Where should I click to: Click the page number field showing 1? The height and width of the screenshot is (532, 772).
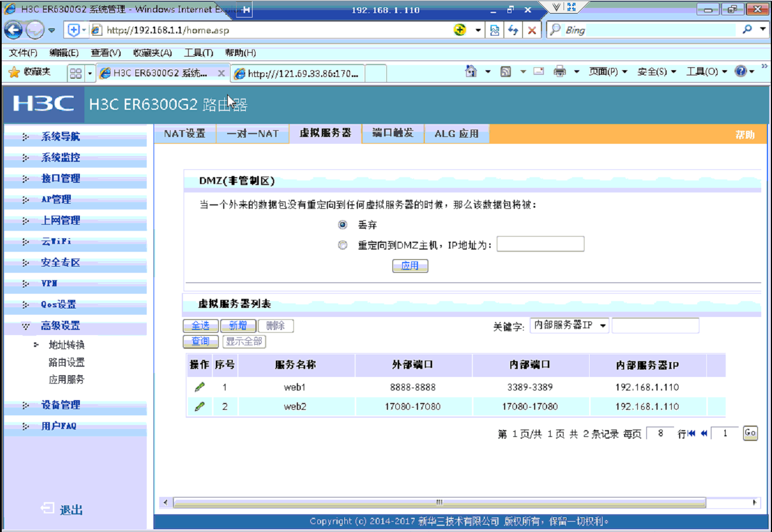(724, 434)
